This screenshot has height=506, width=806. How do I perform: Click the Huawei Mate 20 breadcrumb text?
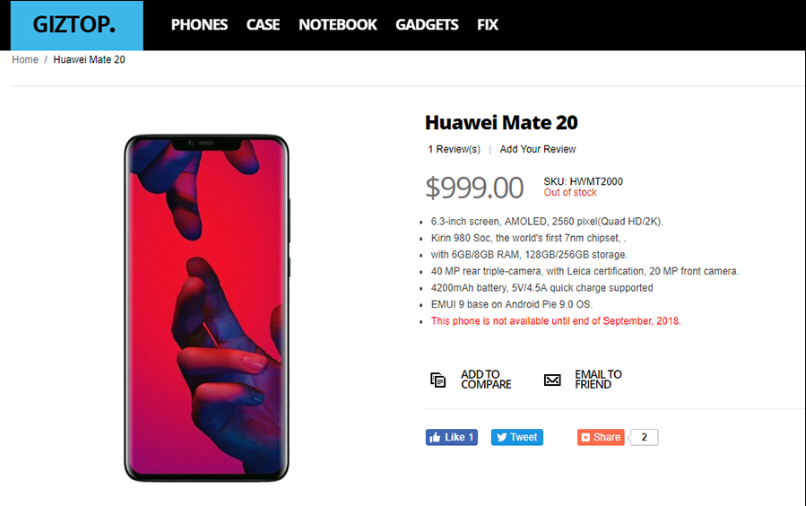pyautogui.click(x=89, y=60)
